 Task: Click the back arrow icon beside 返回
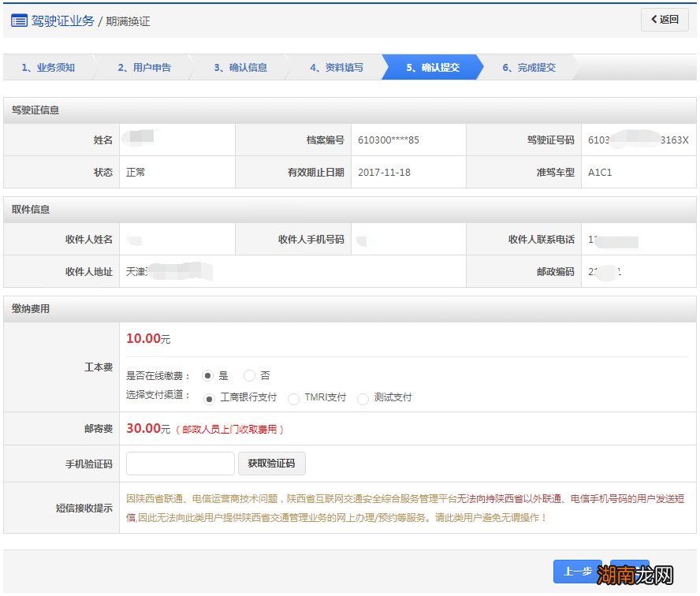pos(653,20)
